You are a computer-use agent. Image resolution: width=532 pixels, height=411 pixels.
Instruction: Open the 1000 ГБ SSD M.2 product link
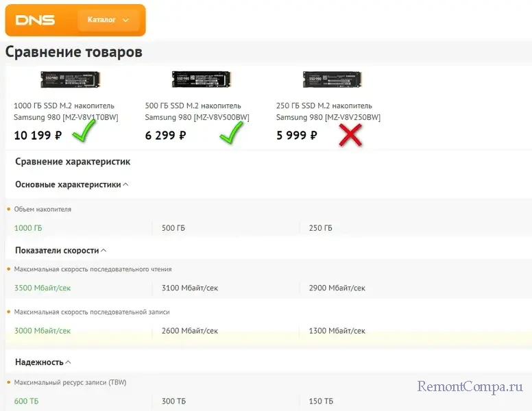point(64,112)
